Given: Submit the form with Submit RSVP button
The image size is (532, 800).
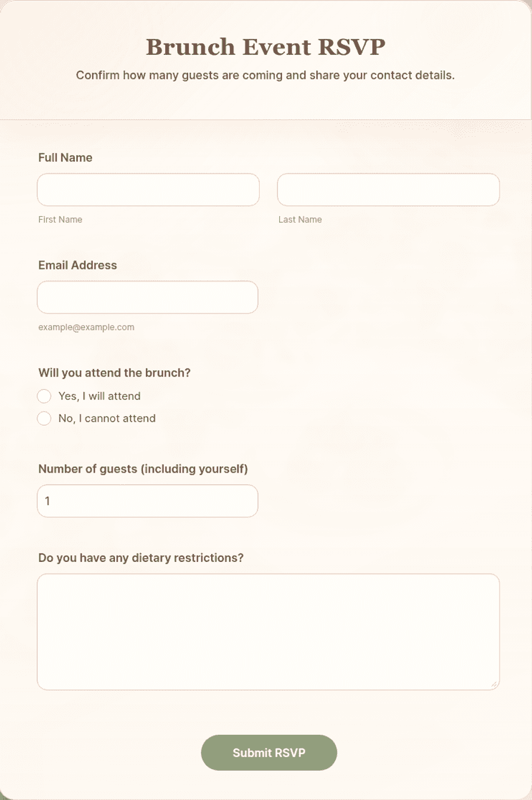Looking at the screenshot, I should pos(269,753).
